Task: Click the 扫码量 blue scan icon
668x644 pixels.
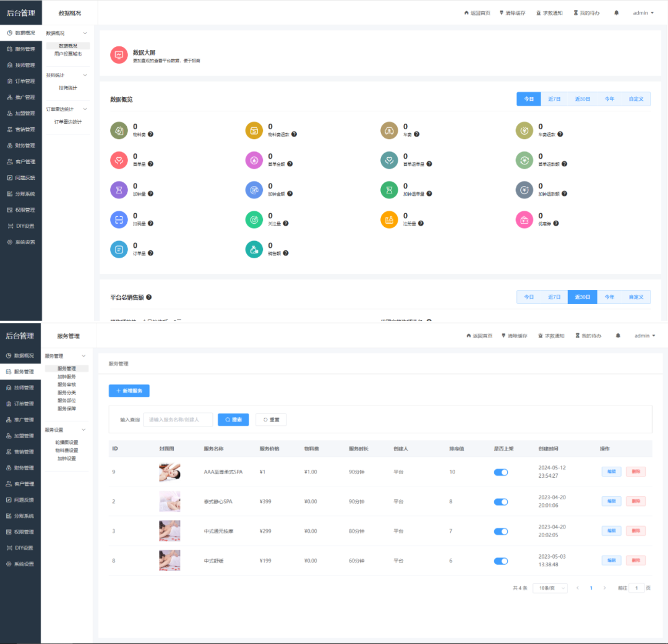Action: pos(119,219)
